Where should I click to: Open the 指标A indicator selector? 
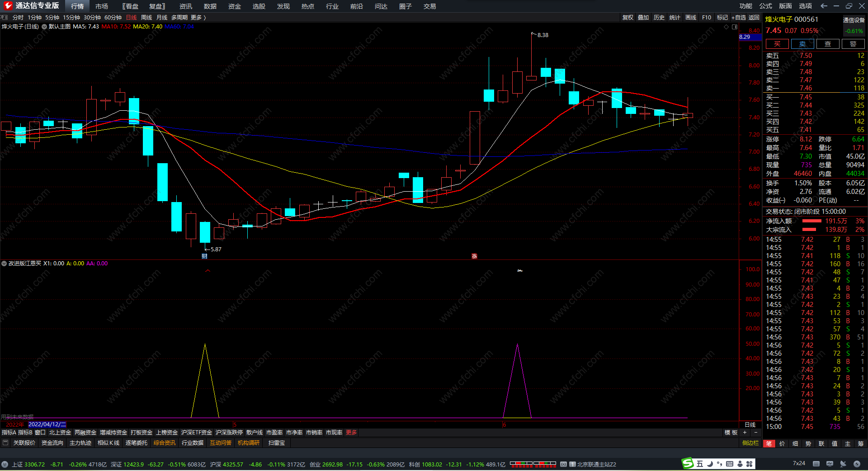coord(9,433)
